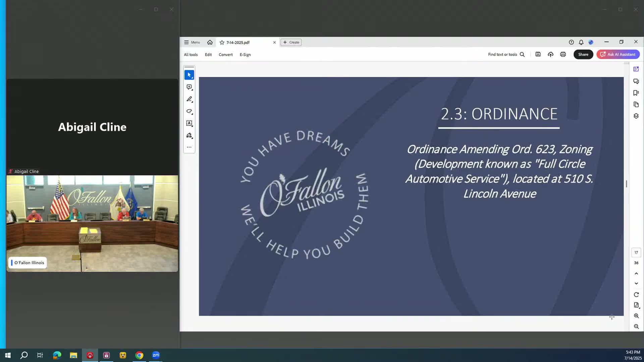Click the notifications bell icon
Image resolution: width=644 pixels, height=362 pixels.
(x=581, y=42)
